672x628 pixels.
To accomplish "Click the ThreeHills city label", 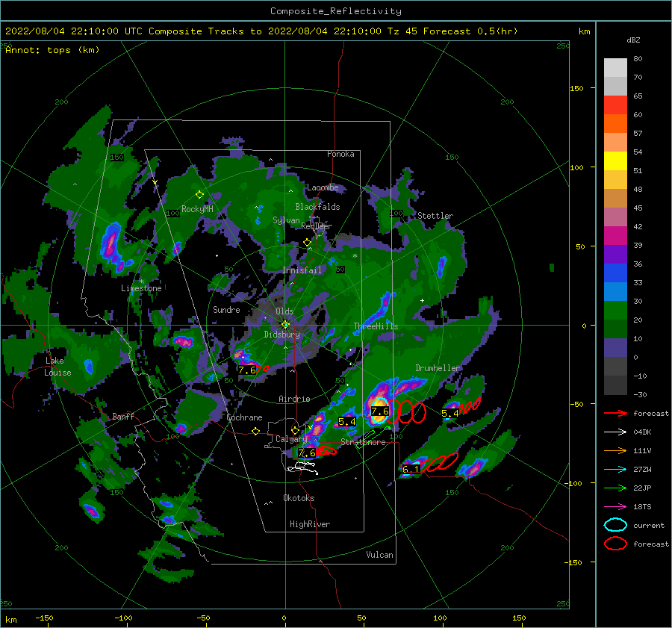I will [376, 326].
